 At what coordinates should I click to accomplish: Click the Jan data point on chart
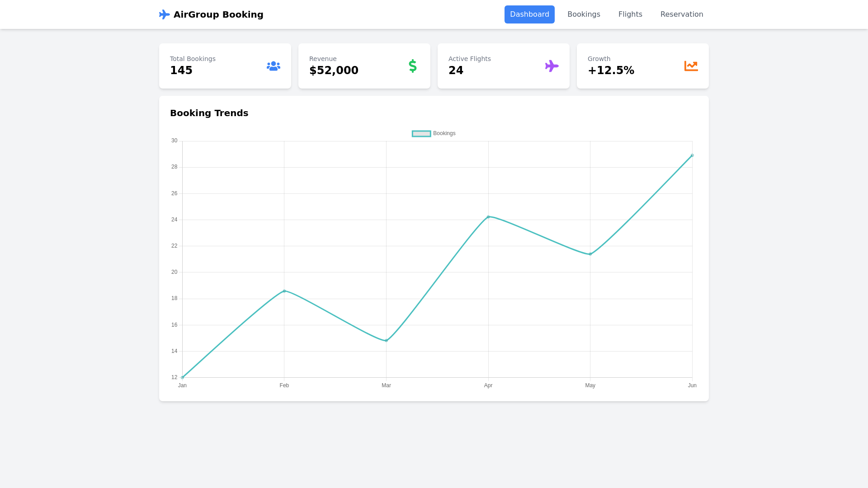click(x=183, y=377)
